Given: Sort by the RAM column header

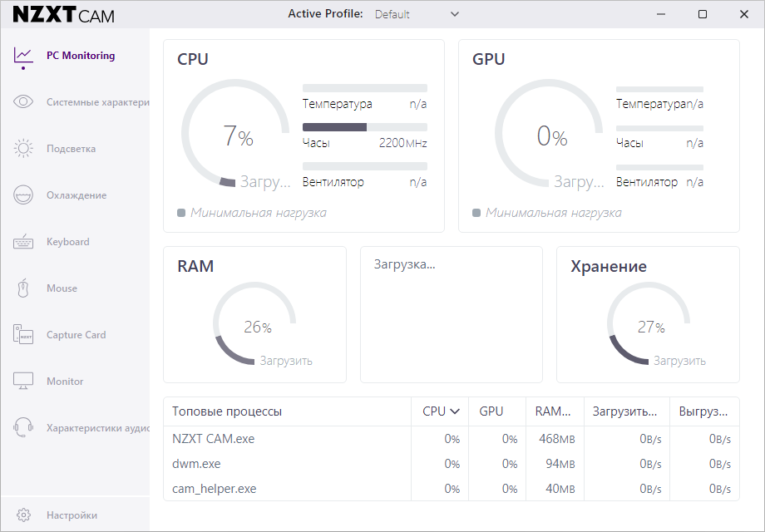Looking at the screenshot, I should pos(553,411).
